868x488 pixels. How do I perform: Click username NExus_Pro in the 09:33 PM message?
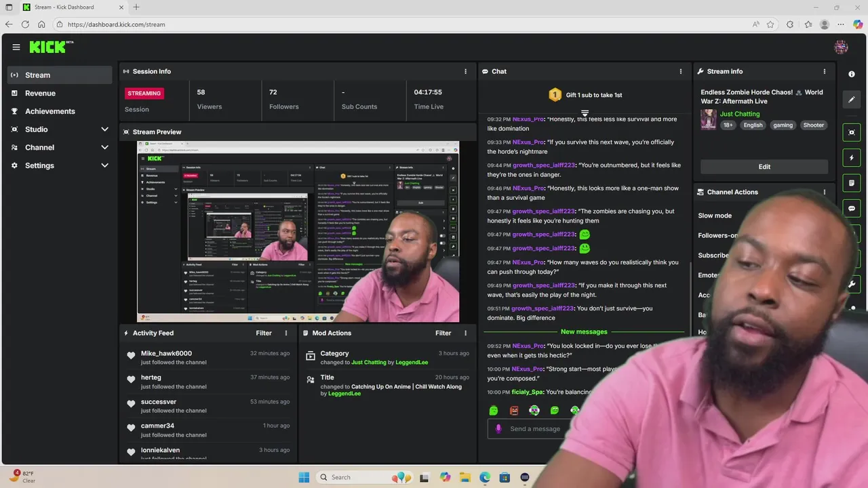(528, 142)
